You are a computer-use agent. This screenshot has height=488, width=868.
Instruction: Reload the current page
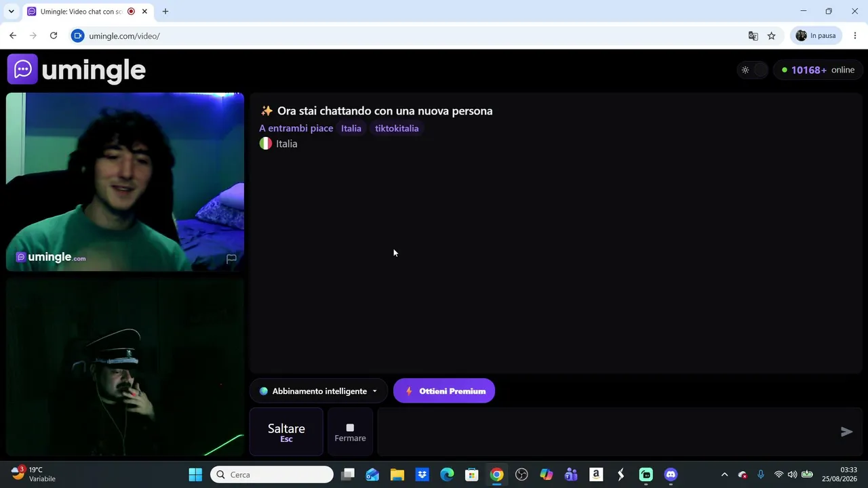coord(54,36)
